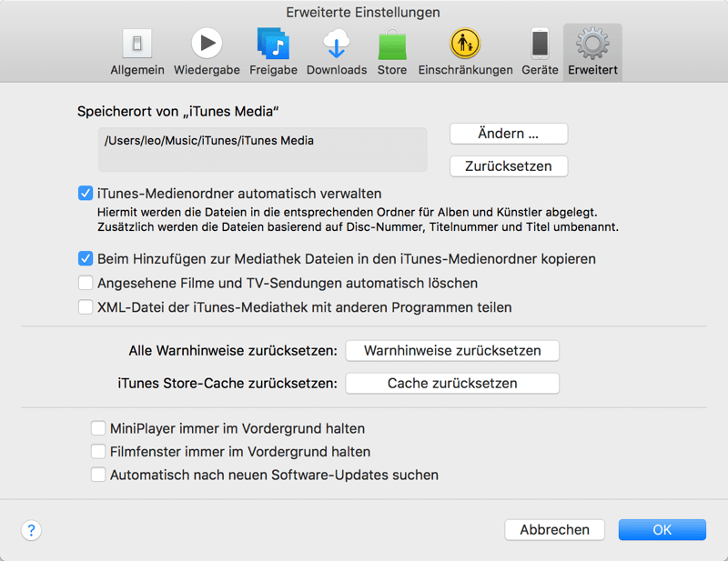Confirm with the OK button
The height and width of the screenshot is (561, 728).
click(662, 530)
